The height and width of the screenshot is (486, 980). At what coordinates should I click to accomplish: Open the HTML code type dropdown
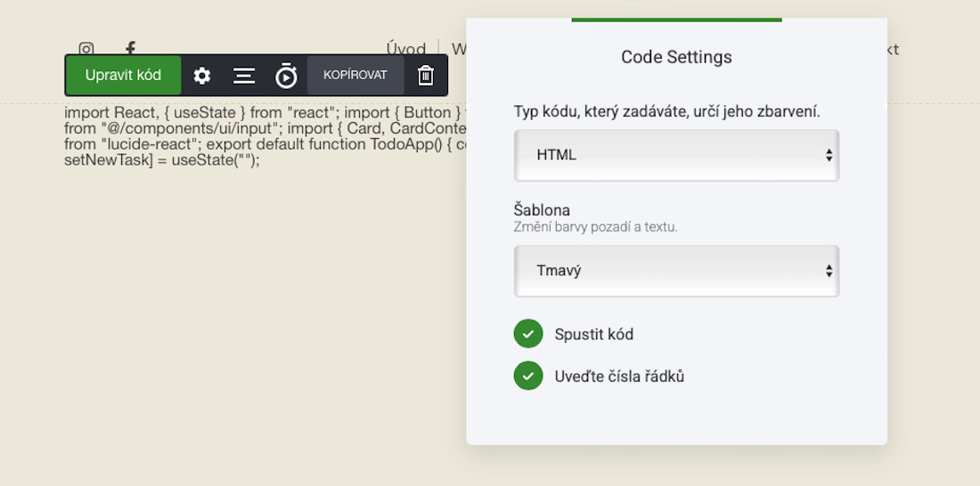pyautogui.click(x=676, y=155)
